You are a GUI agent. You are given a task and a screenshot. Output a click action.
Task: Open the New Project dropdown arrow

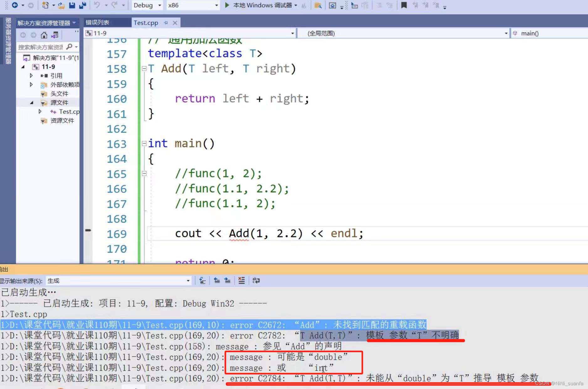click(x=53, y=5)
